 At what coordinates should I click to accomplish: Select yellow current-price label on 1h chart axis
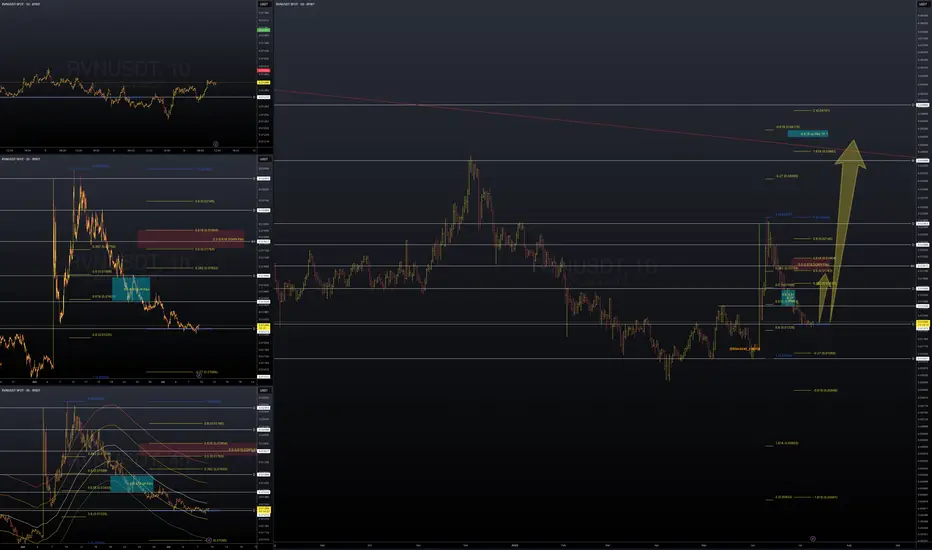pos(263,328)
